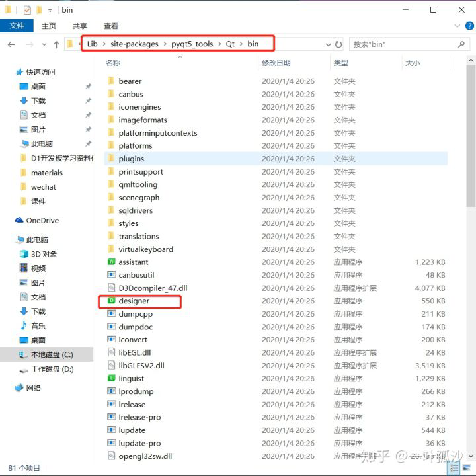476x476 pixels.
Task: Select the libEGL.dll file icon
Action: [x=112, y=352]
